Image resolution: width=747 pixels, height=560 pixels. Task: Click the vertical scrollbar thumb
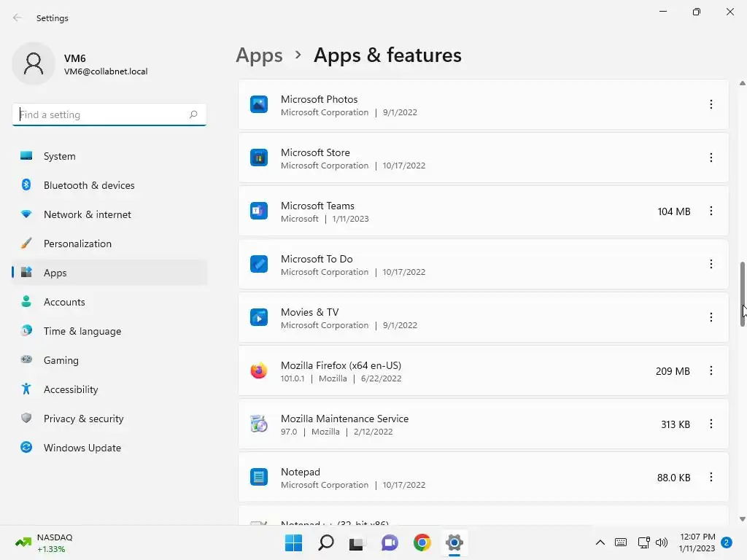point(742,295)
